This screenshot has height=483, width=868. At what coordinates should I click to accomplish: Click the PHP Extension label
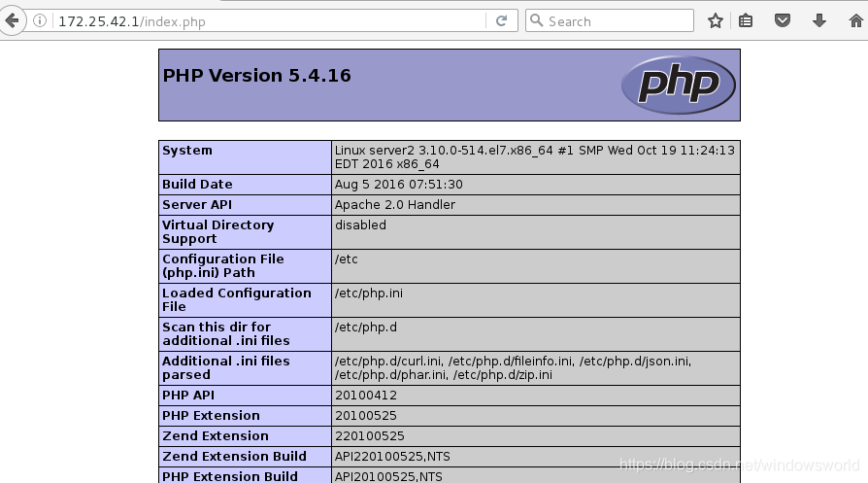(211, 415)
